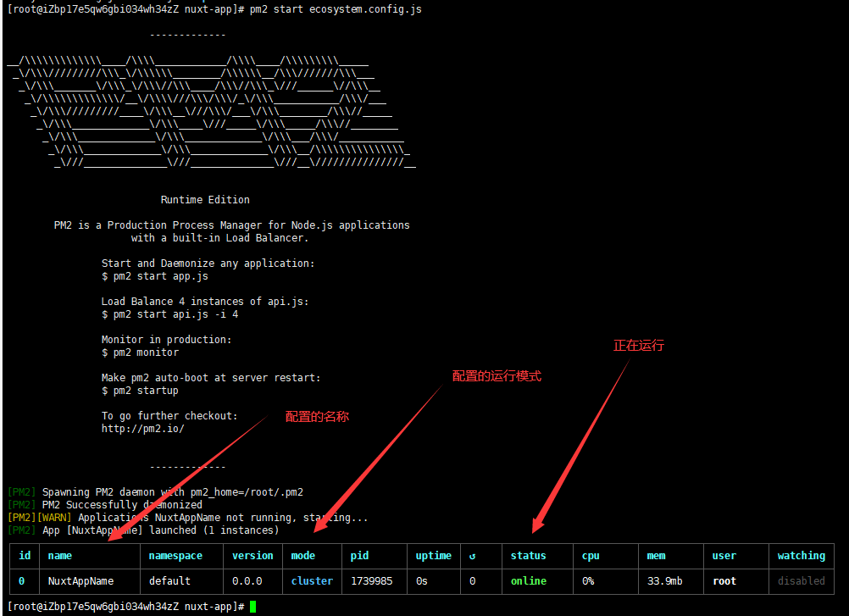849x616 pixels.
Task: Click the green "online" status cell
Action: [x=528, y=581]
